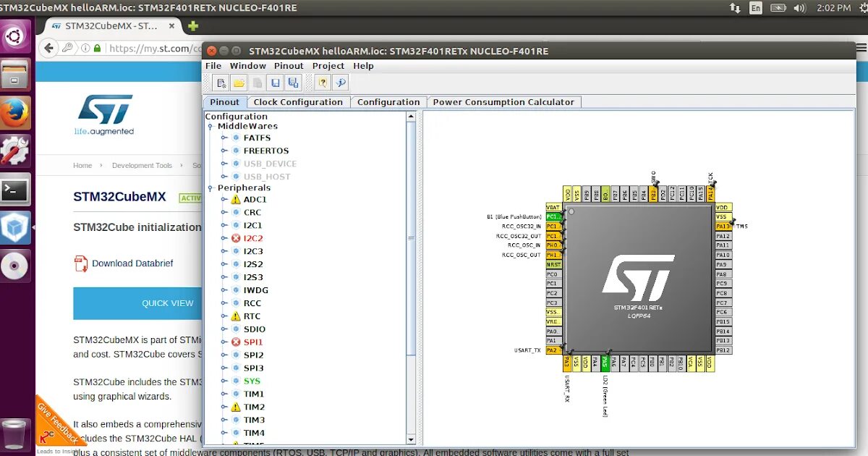The width and height of the screenshot is (868, 456).
Task: Open the Firefox launcher icon
Action: tap(15, 113)
